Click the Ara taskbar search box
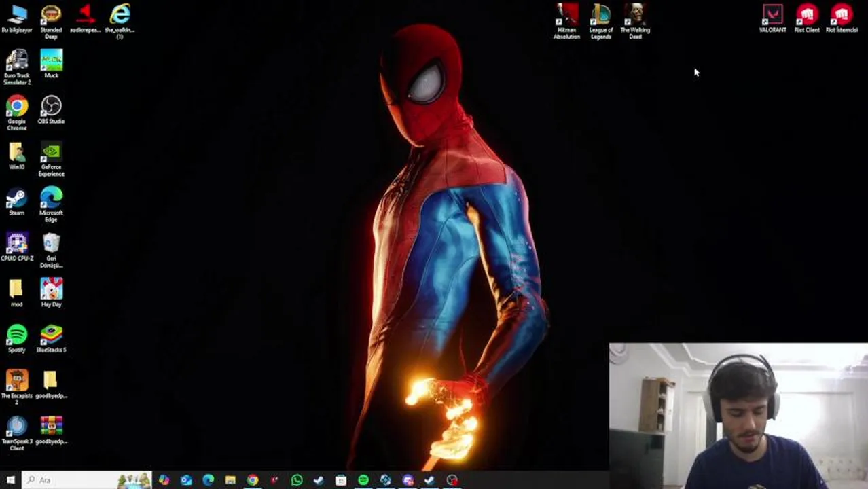The image size is (868, 489). coord(87,480)
